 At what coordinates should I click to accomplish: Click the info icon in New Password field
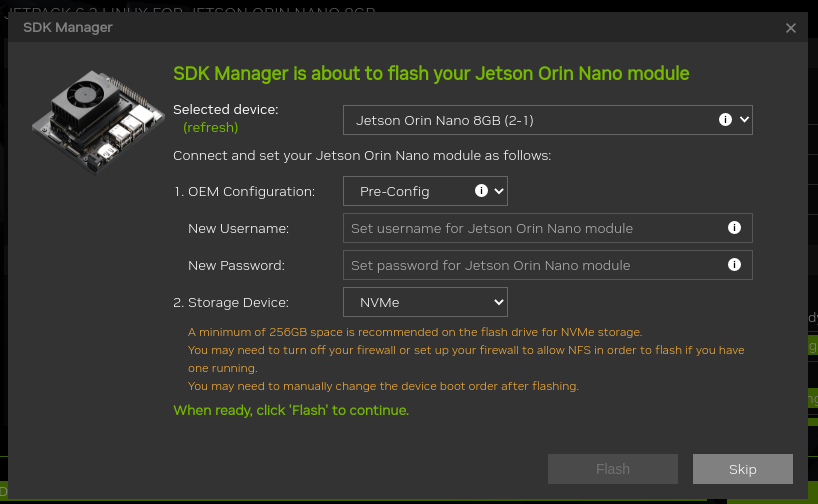click(734, 265)
